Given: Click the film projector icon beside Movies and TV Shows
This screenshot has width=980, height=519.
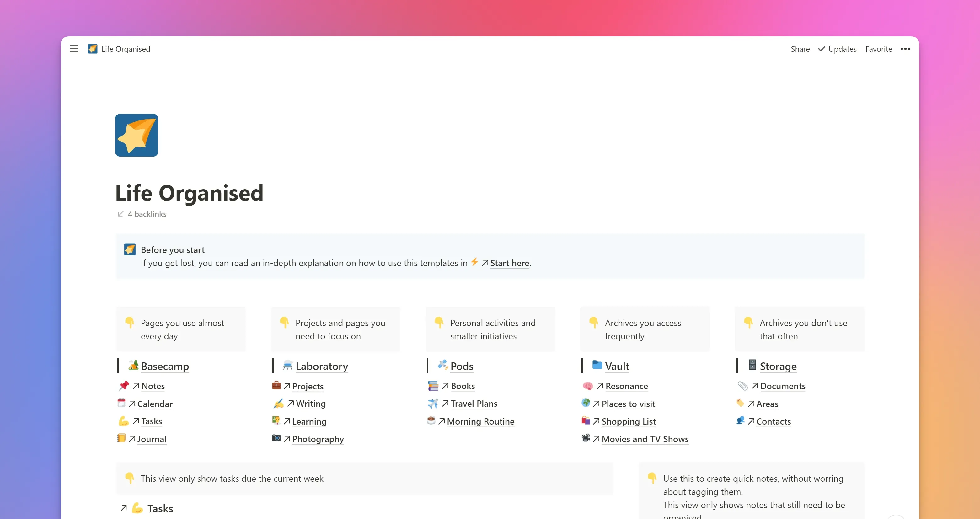Looking at the screenshot, I should tap(586, 438).
